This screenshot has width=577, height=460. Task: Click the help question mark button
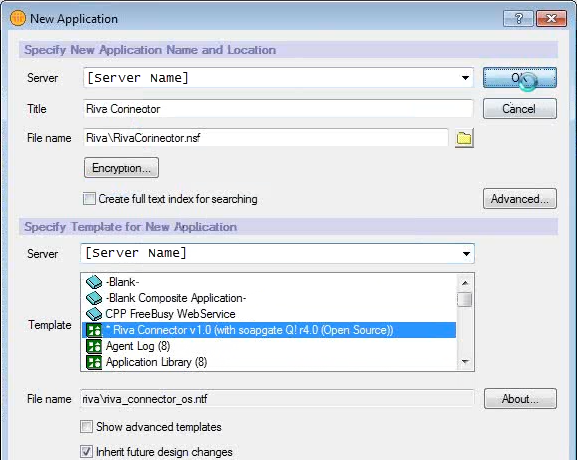point(518,18)
